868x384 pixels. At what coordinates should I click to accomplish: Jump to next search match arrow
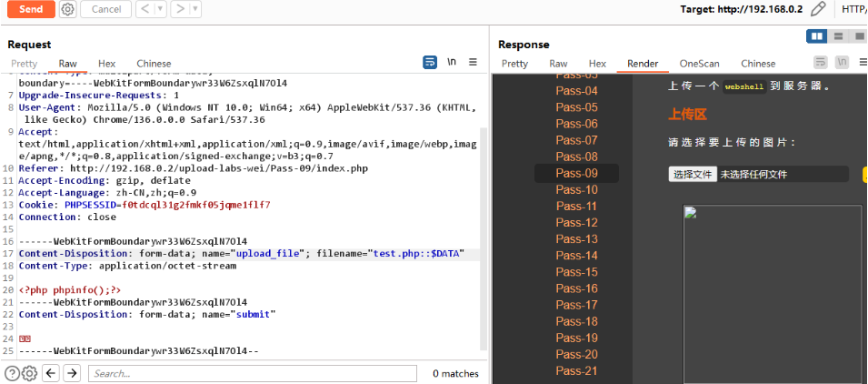(72, 373)
